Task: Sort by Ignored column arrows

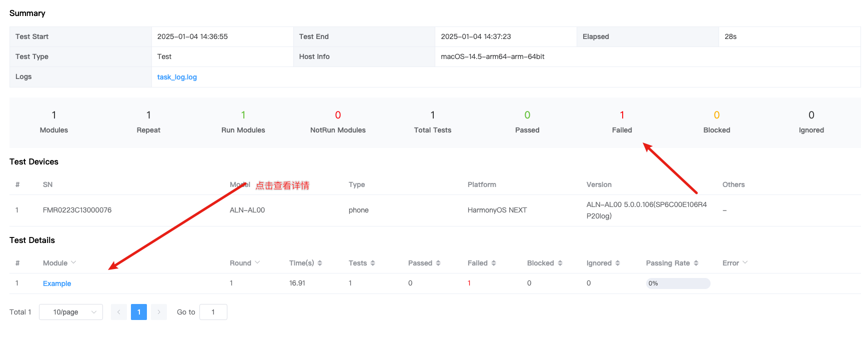Action: 618,263
